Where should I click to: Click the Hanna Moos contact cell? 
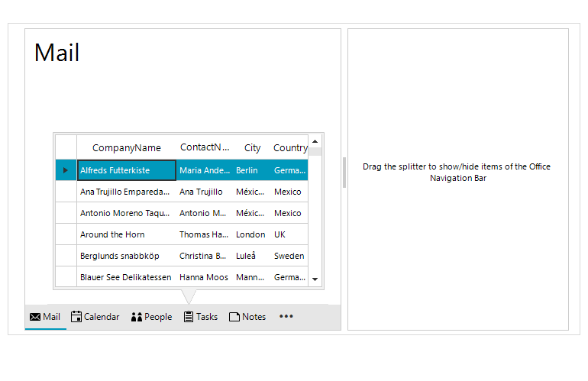205,277
